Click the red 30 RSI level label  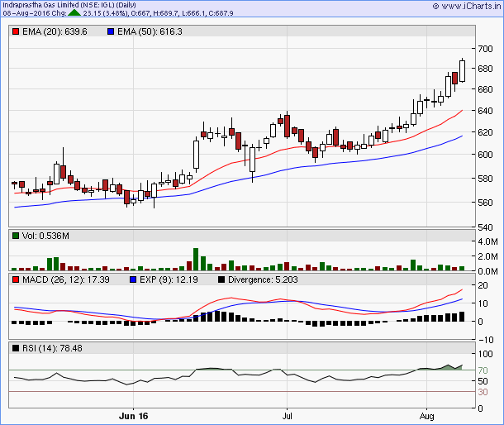click(483, 392)
